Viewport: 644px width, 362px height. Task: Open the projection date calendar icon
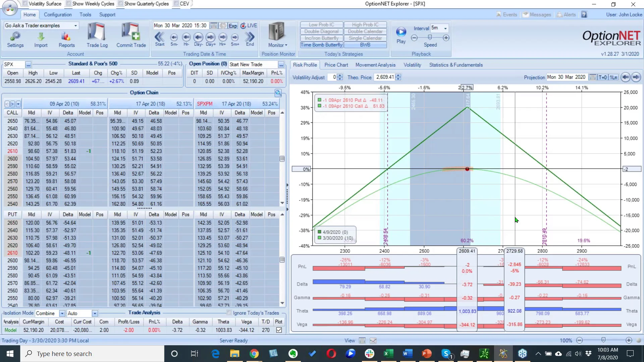pyautogui.click(x=593, y=77)
